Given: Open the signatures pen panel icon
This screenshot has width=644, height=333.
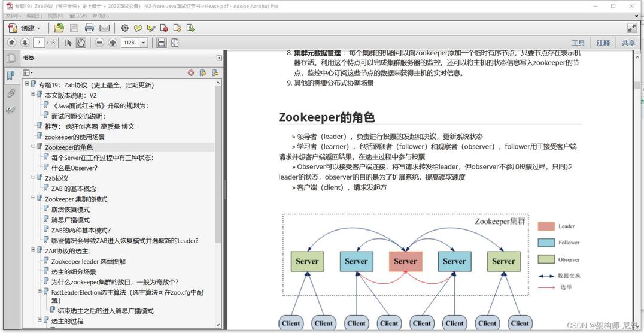Looking at the screenshot, I should (x=11, y=110).
